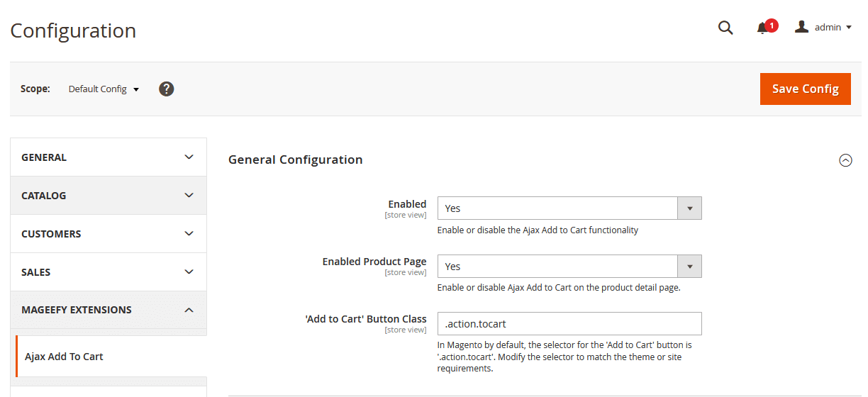This screenshot has height=397, width=868.
Task: Click the Save Config button
Action: tap(805, 89)
